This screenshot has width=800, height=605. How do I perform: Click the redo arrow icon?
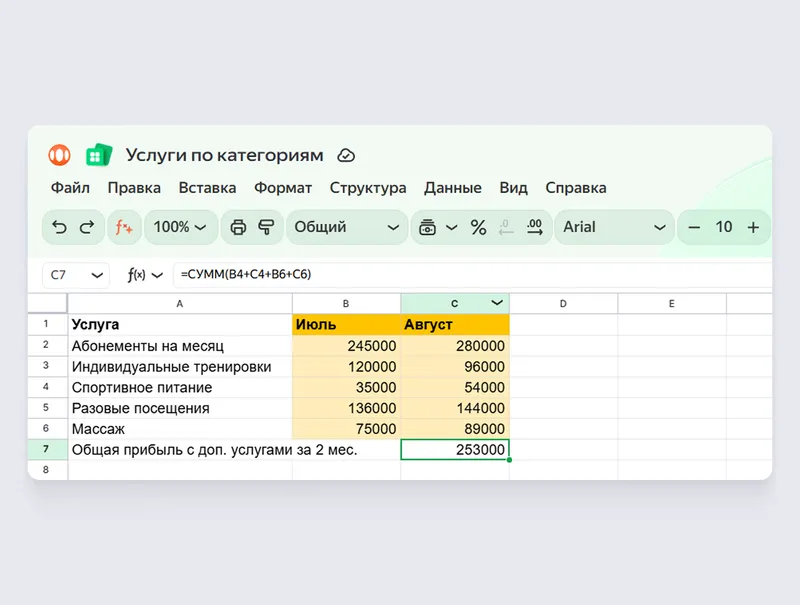click(87, 227)
